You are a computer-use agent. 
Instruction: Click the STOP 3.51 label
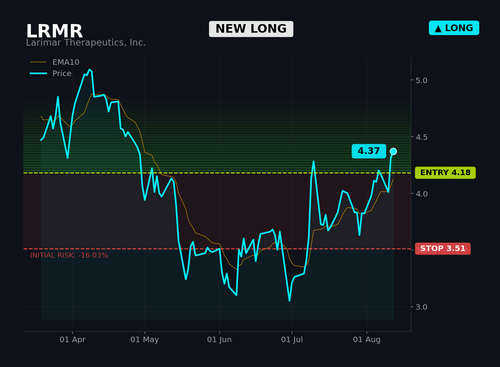pos(443,249)
